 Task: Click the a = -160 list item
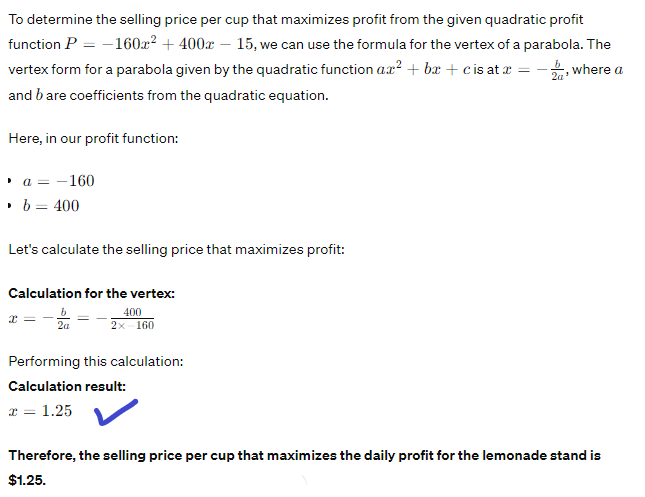coord(58,182)
